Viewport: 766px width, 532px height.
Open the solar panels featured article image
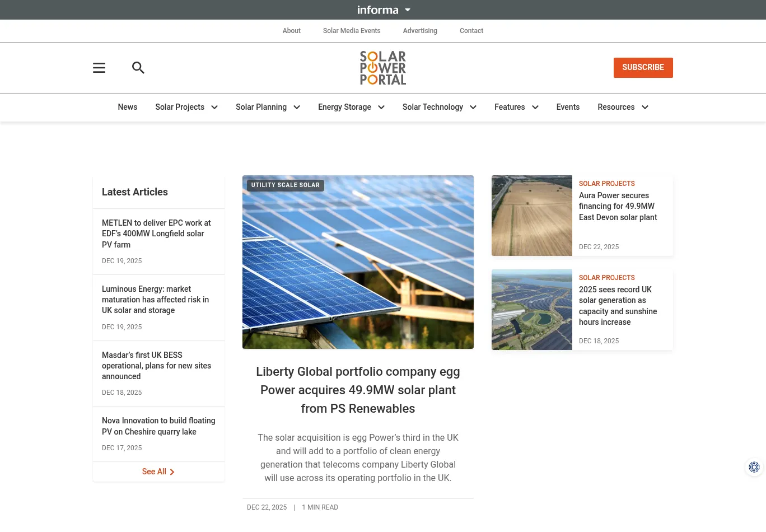coord(358,269)
